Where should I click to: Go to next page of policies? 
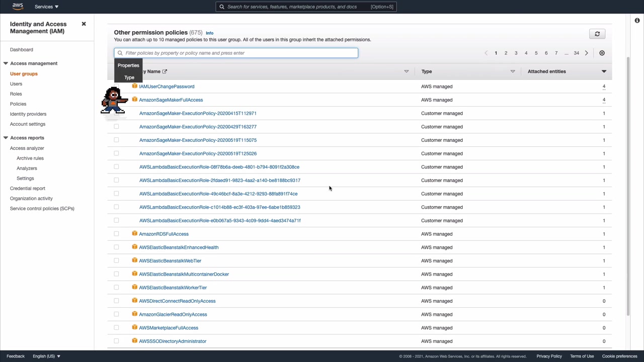(x=586, y=53)
